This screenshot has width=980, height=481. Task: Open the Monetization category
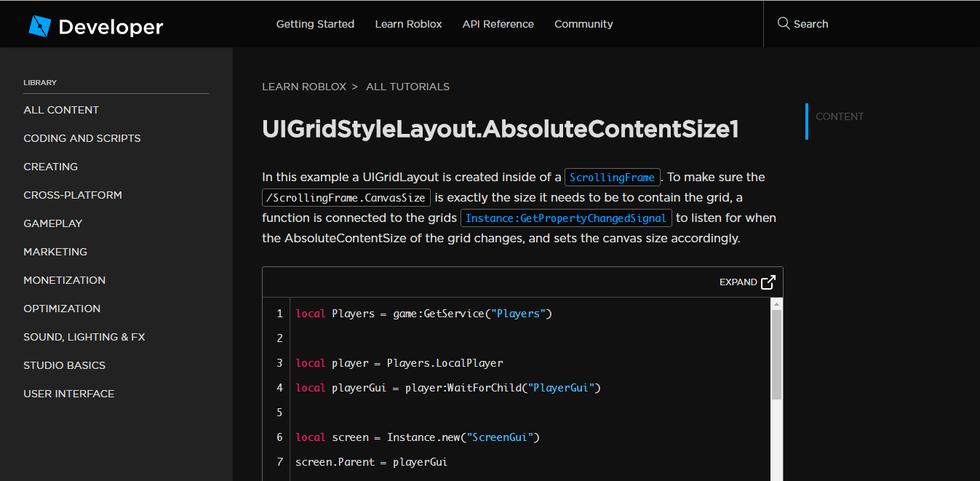64,280
